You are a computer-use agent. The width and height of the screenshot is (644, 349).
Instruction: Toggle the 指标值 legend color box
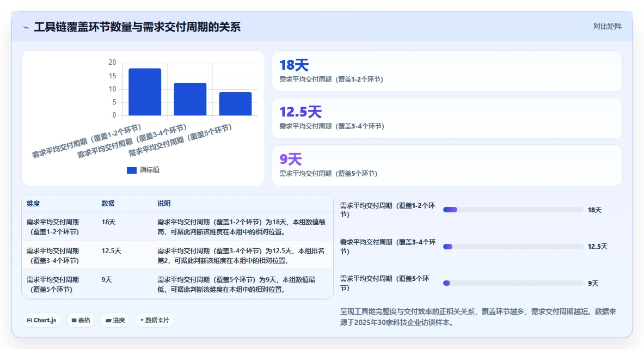pos(131,170)
